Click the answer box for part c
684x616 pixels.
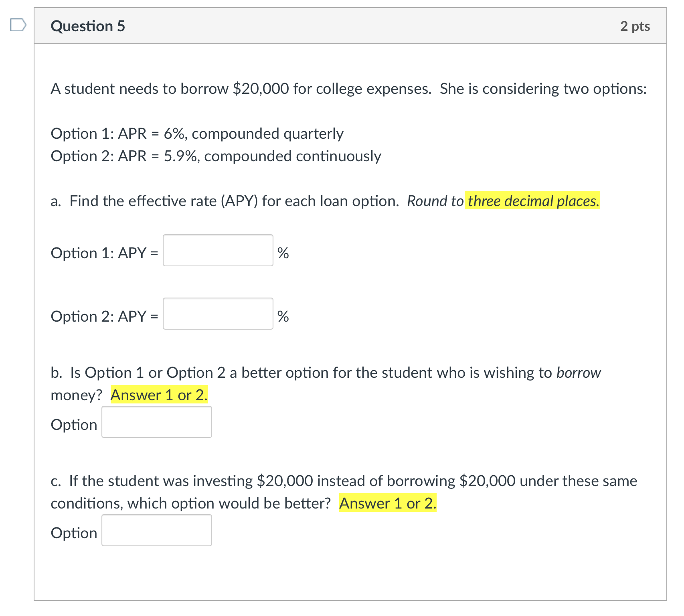[x=156, y=530]
